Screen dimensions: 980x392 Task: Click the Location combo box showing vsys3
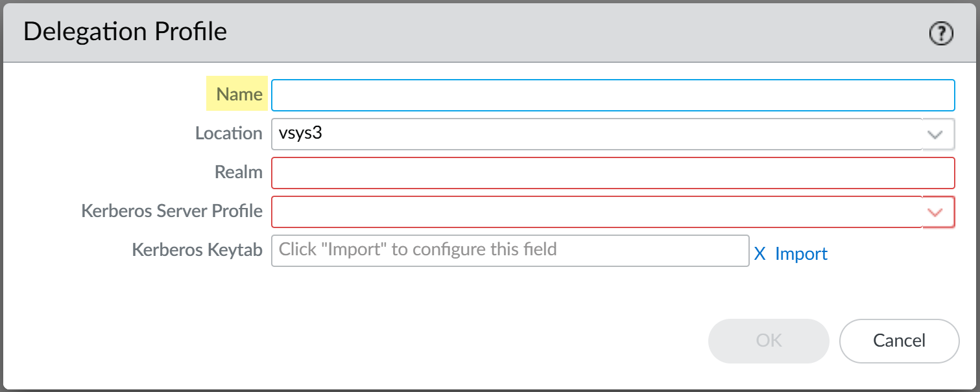point(595,134)
